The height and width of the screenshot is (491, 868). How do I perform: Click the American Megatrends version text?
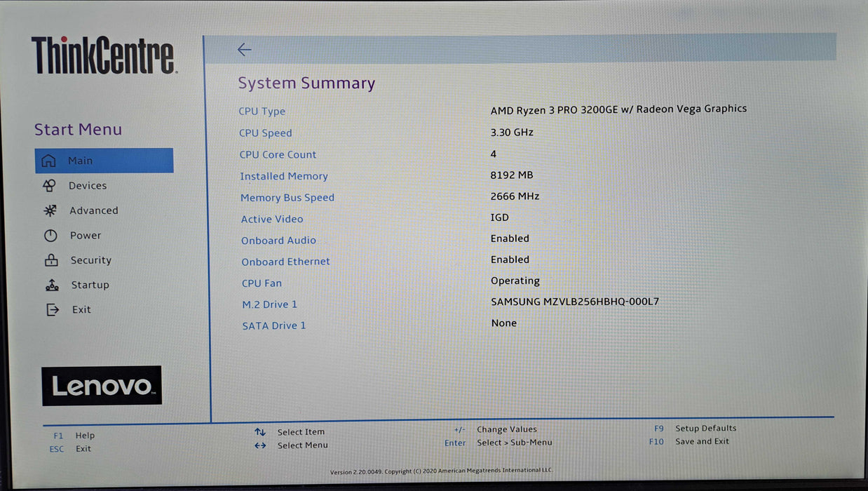click(x=442, y=472)
